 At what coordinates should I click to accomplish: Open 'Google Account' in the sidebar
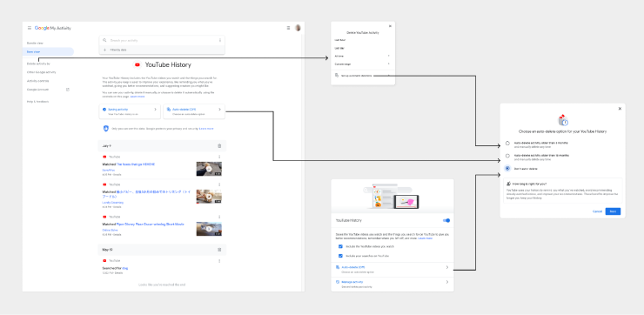(x=37, y=89)
